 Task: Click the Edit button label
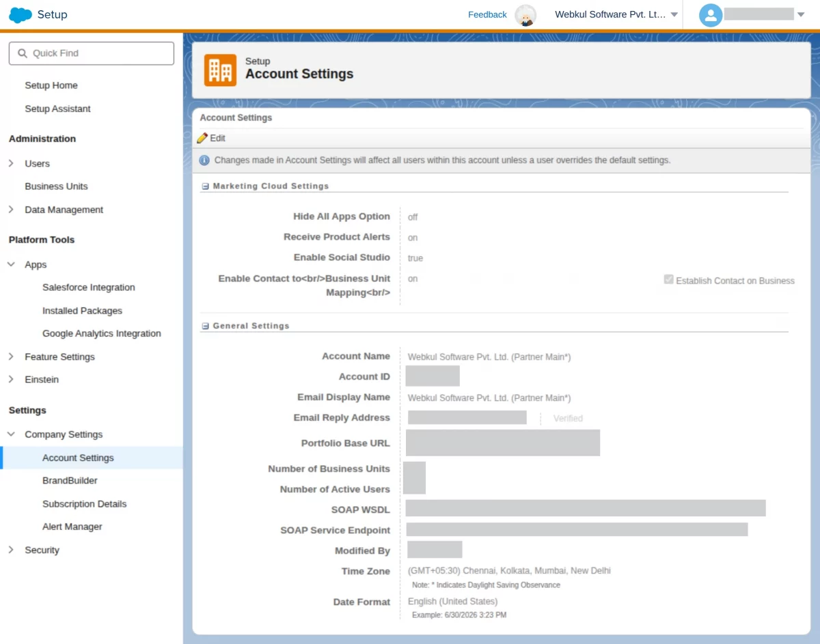(217, 138)
